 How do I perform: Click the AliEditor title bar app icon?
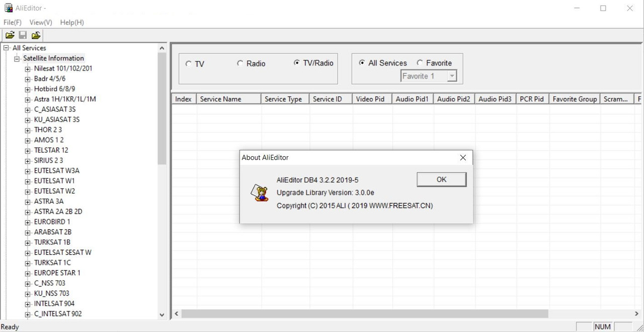pyautogui.click(x=9, y=8)
